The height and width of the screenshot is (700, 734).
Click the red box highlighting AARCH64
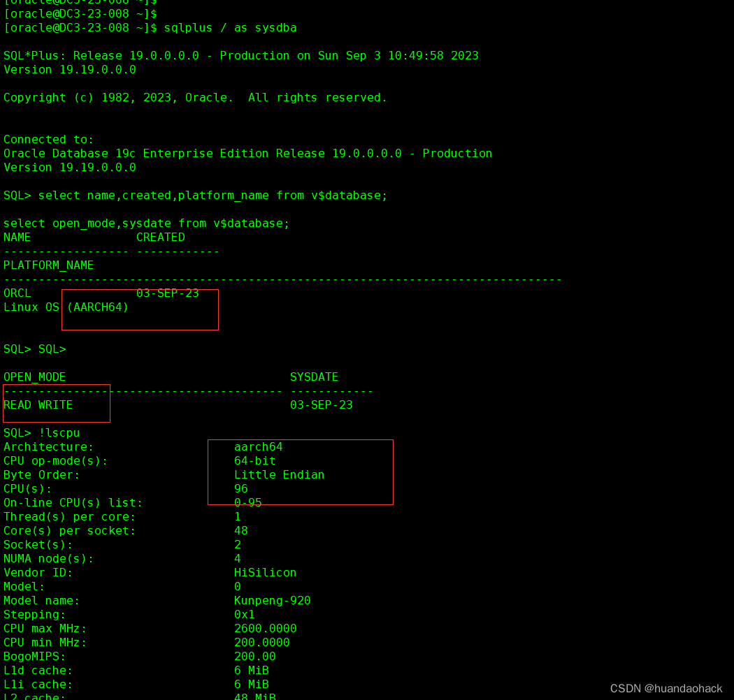[x=140, y=309]
